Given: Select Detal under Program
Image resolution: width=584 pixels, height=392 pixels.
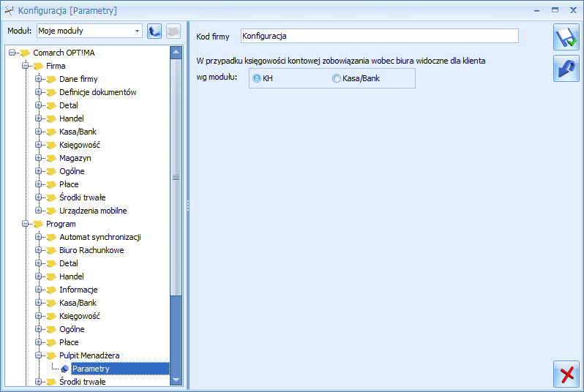Looking at the screenshot, I should click(69, 263).
